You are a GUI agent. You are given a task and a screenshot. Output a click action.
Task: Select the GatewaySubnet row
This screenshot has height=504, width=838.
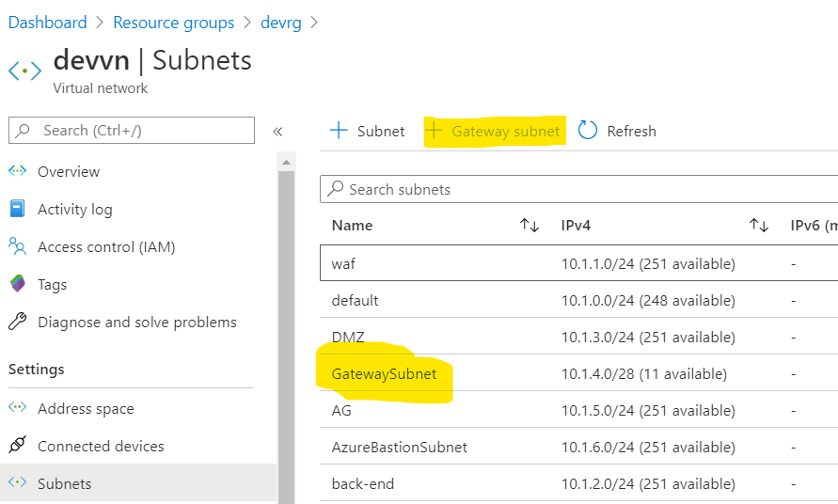pos(384,373)
